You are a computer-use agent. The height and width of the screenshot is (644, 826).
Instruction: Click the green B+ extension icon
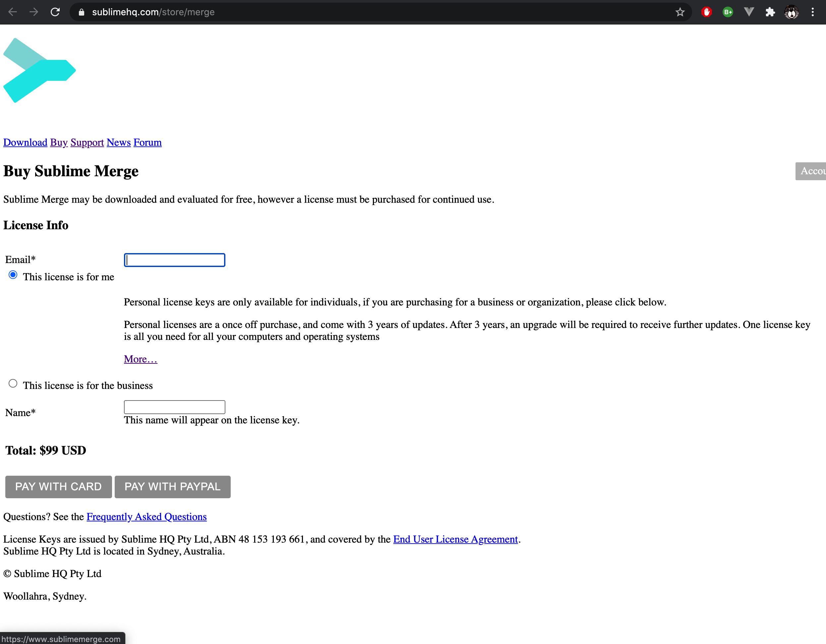[x=728, y=12]
